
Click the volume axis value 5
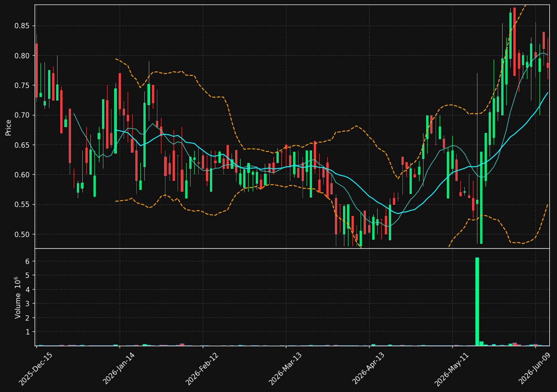click(x=27, y=275)
